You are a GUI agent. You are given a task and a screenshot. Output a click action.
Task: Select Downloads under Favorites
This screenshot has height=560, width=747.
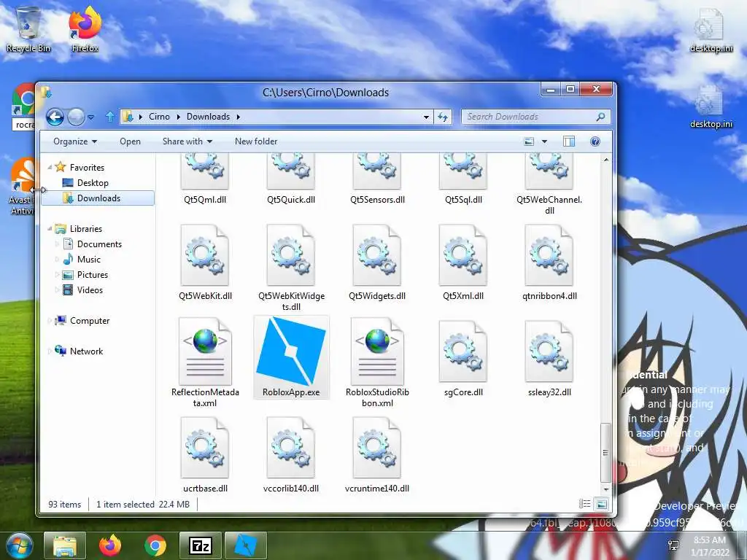98,198
